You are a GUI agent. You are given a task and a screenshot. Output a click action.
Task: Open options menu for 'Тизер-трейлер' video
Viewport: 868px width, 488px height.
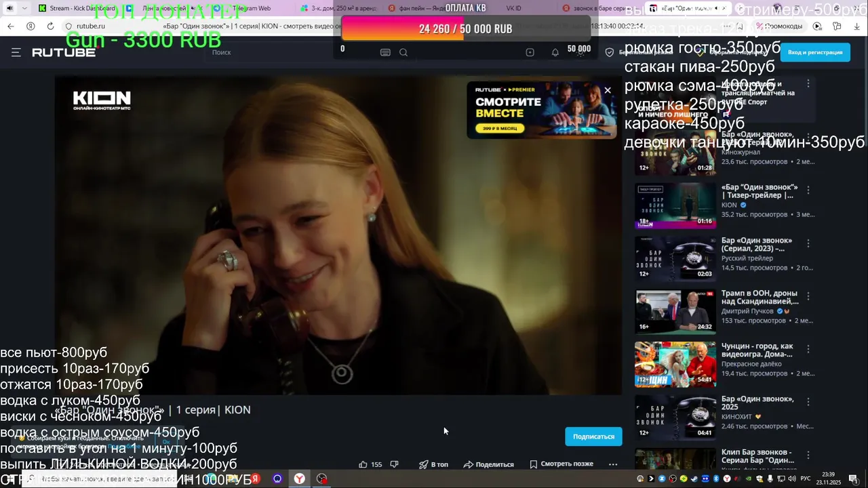click(808, 190)
